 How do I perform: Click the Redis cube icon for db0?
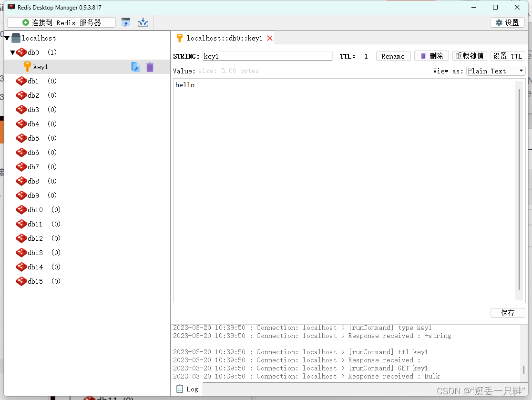click(22, 52)
